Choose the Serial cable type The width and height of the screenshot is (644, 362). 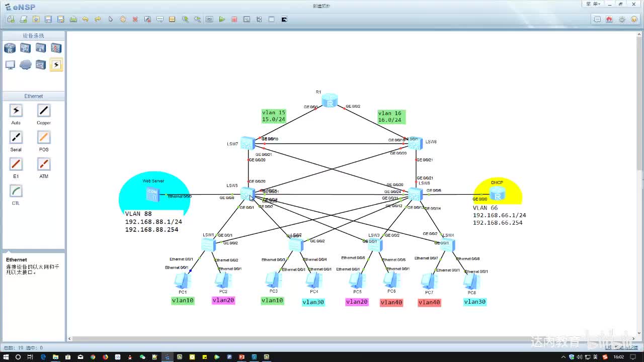(16, 137)
